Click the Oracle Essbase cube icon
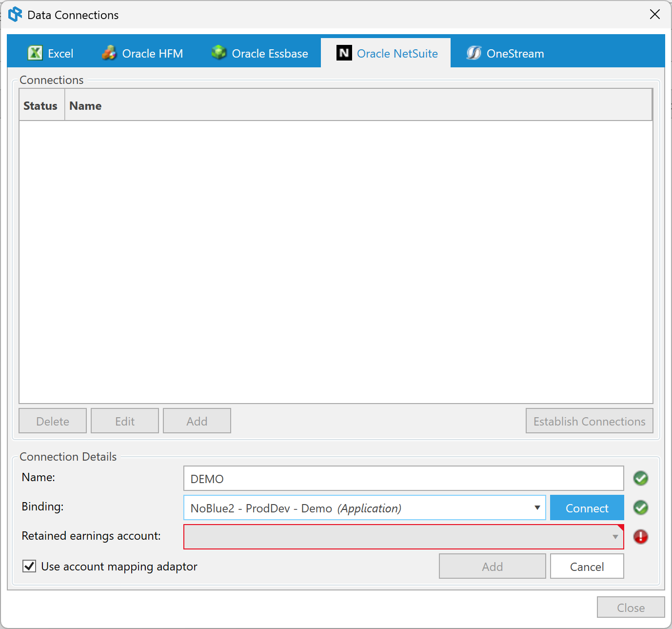The height and width of the screenshot is (629, 672). [x=219, y=52]
